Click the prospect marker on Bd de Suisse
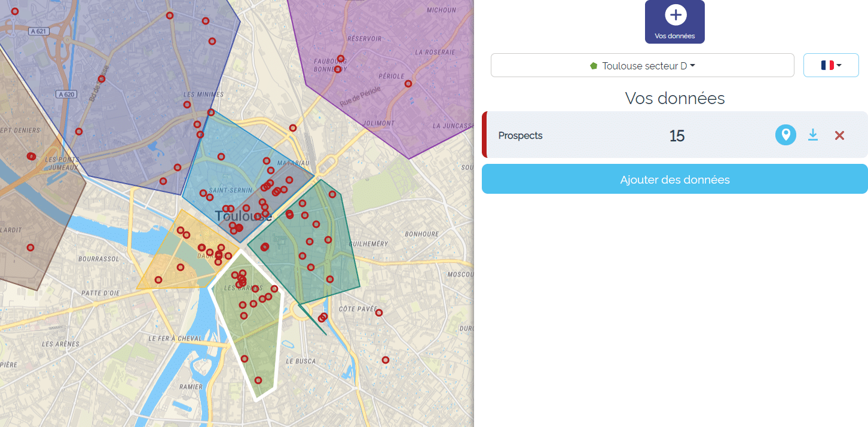868x427 pixels. pyautogui.click(x=102, y=79)
